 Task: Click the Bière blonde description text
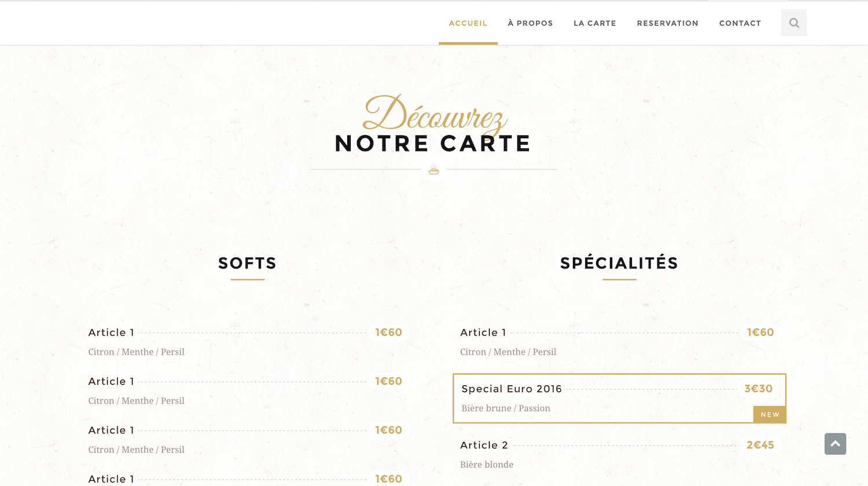point(487,465)
